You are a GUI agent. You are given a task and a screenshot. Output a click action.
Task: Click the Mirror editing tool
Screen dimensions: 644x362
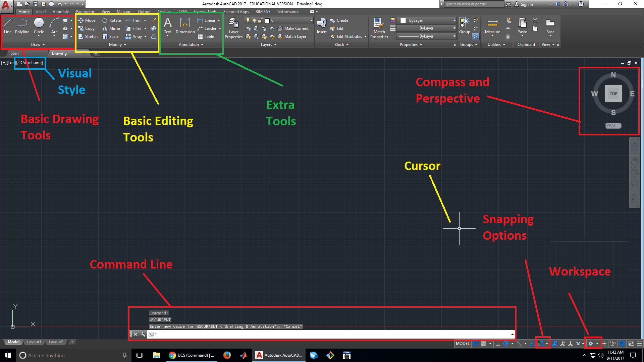coord(111,29)
